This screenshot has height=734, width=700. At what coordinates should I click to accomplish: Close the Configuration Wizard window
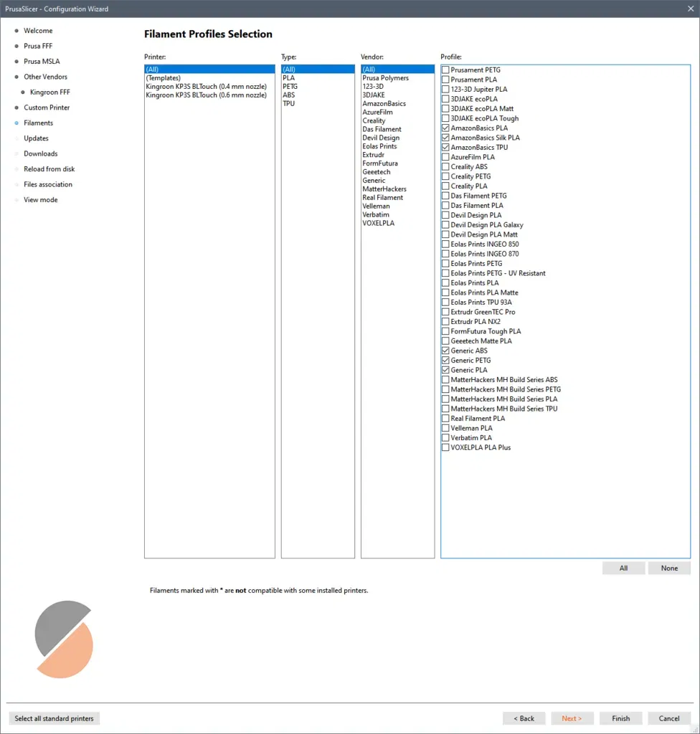coord(691,9)
